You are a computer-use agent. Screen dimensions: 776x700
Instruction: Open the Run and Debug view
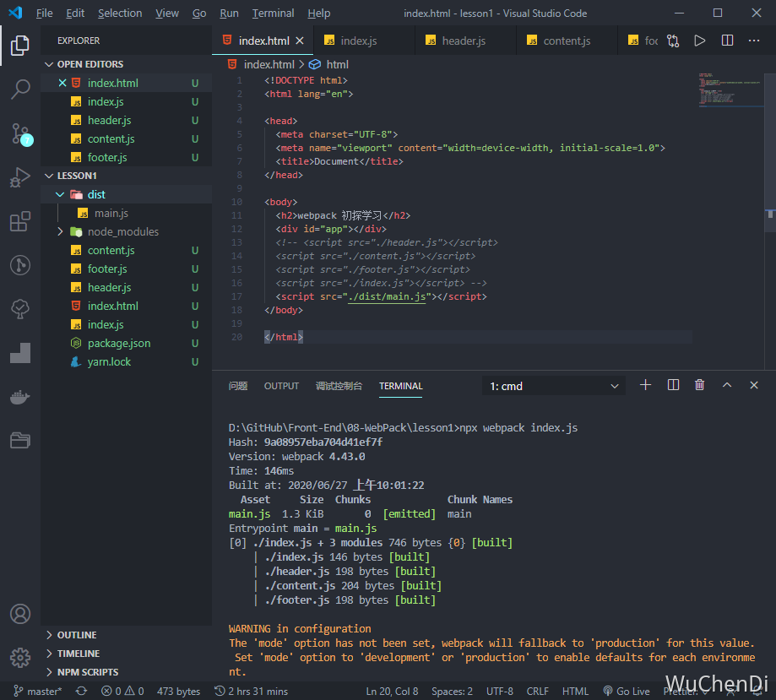tap(19, 177)
